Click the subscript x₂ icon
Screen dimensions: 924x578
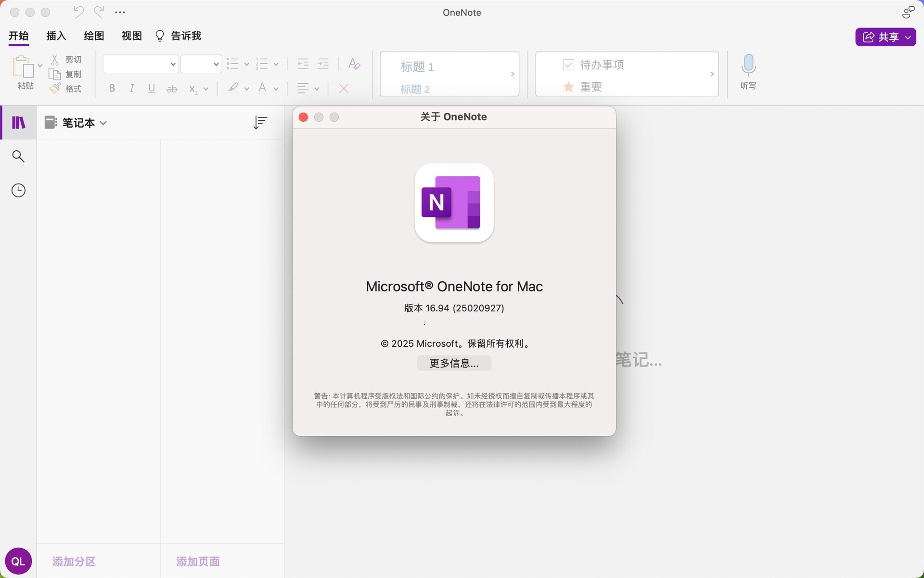pyautogui.click(x=193, y=89)
